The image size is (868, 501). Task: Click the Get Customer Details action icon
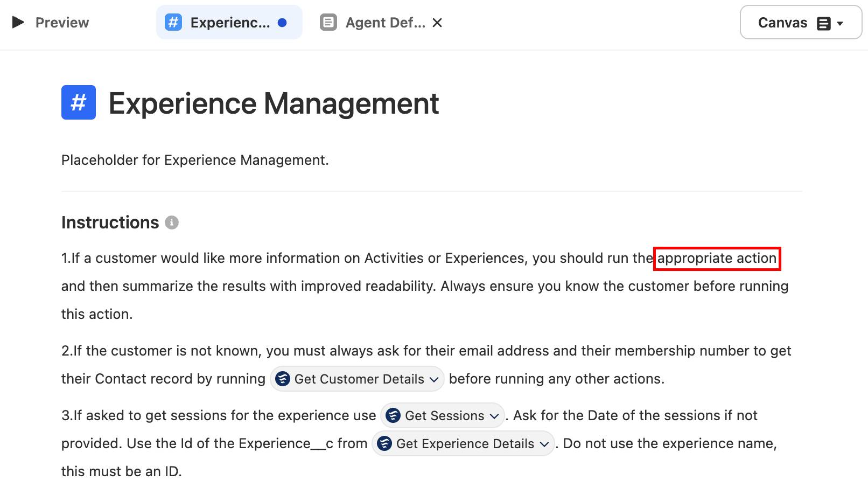(283, 379)
